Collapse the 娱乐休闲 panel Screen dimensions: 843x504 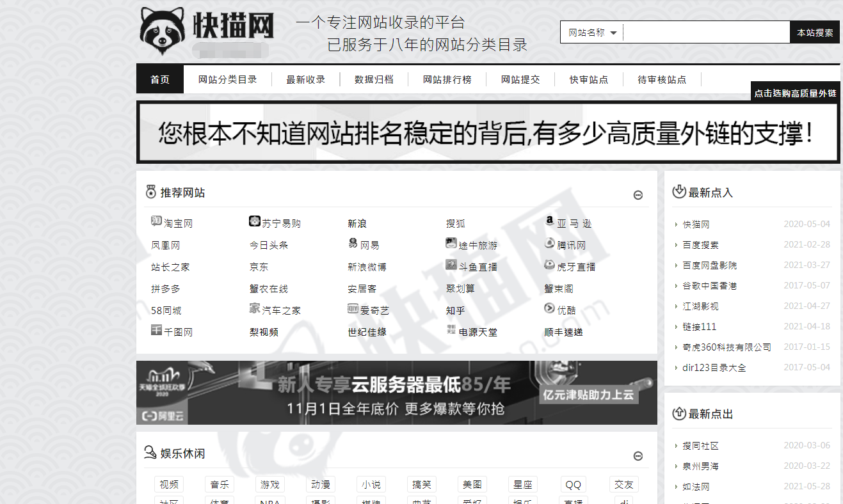tap(638, 456)
